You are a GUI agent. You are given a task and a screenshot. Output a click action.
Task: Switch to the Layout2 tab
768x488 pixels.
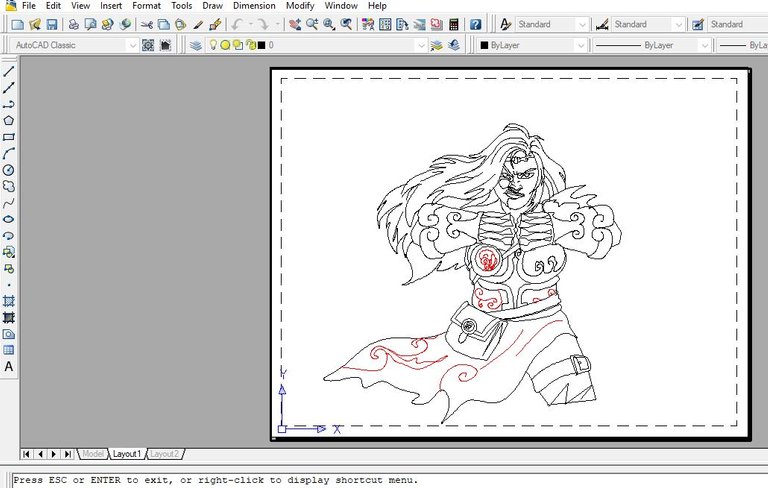tap(164, 454)
